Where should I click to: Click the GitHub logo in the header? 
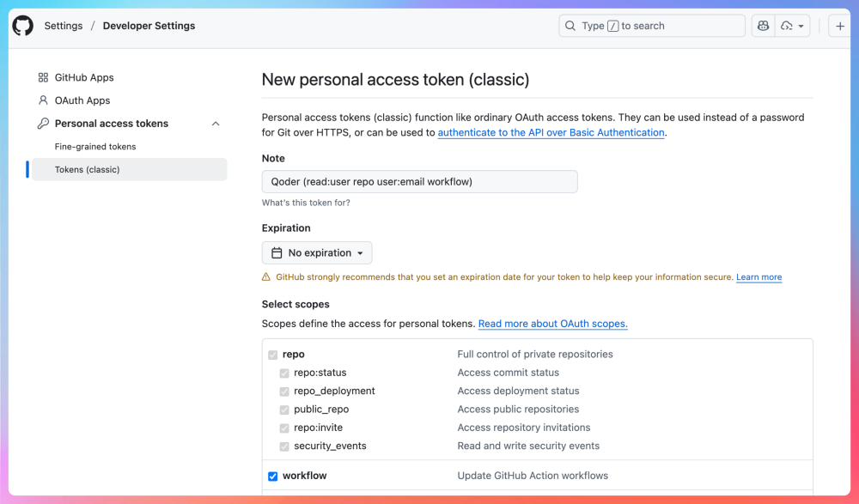pos(22,26)
